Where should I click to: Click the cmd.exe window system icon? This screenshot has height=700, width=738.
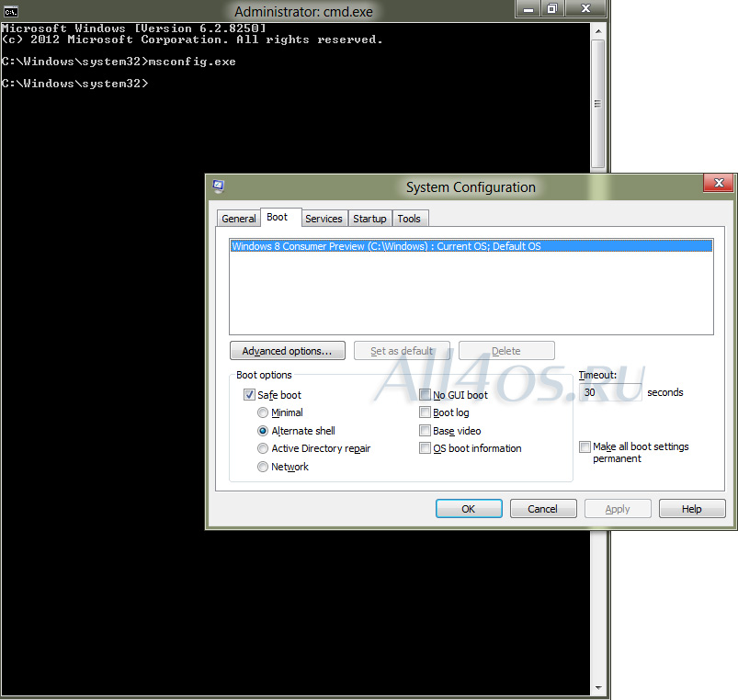tap(10, 11)
